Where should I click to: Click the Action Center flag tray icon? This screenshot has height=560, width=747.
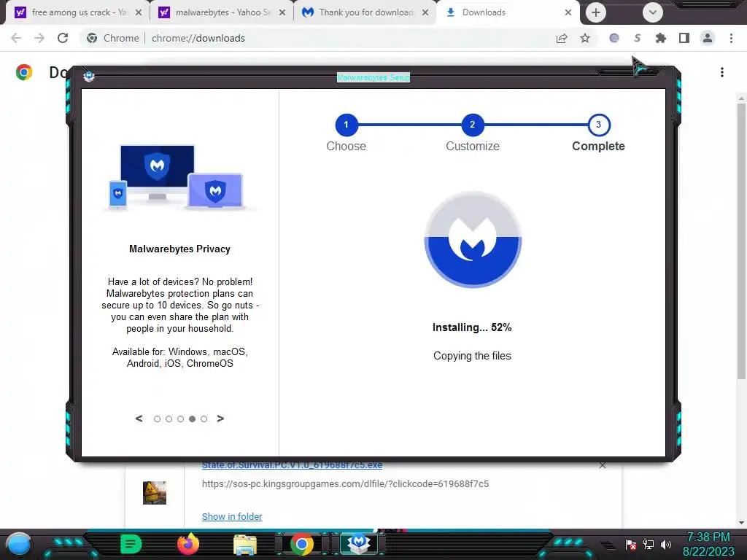click(631, 544)
